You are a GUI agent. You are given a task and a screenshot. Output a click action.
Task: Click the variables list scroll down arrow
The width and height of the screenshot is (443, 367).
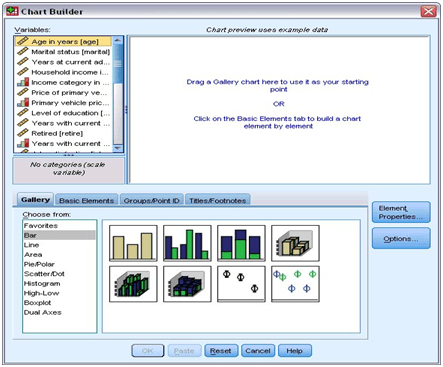pyautogui.click(x=118, y=148)
